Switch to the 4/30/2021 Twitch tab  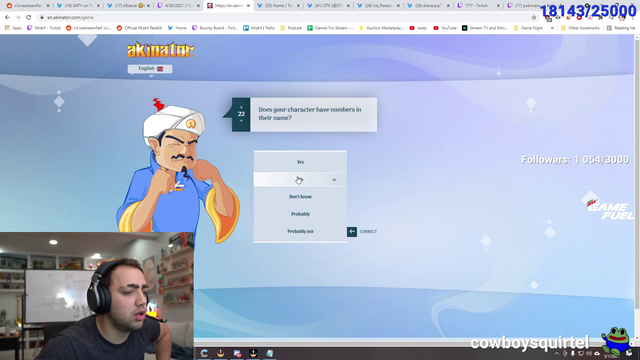coord(178,6)
